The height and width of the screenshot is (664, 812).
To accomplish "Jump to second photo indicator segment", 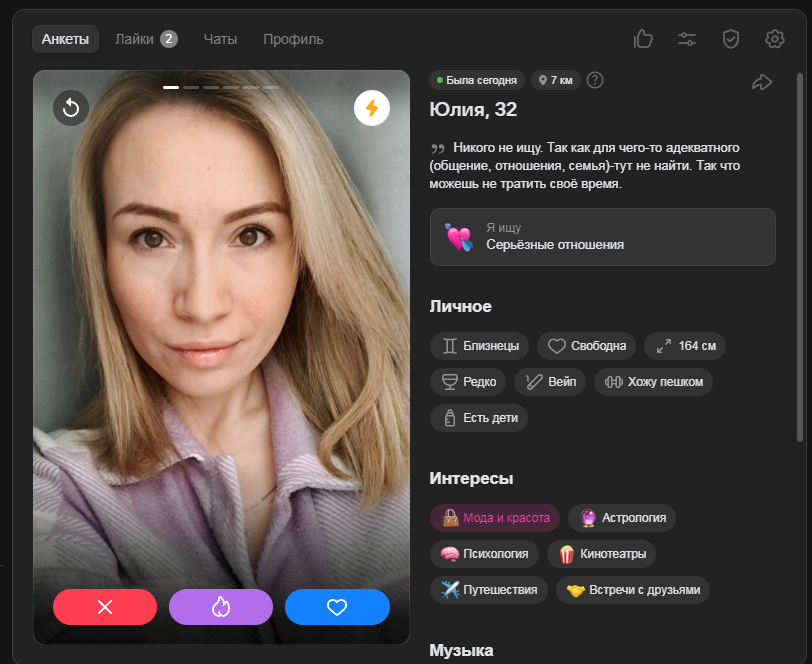I will 191,88.
